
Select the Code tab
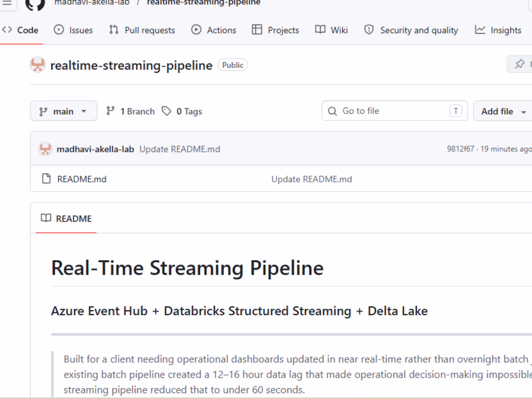pos(20,30)
